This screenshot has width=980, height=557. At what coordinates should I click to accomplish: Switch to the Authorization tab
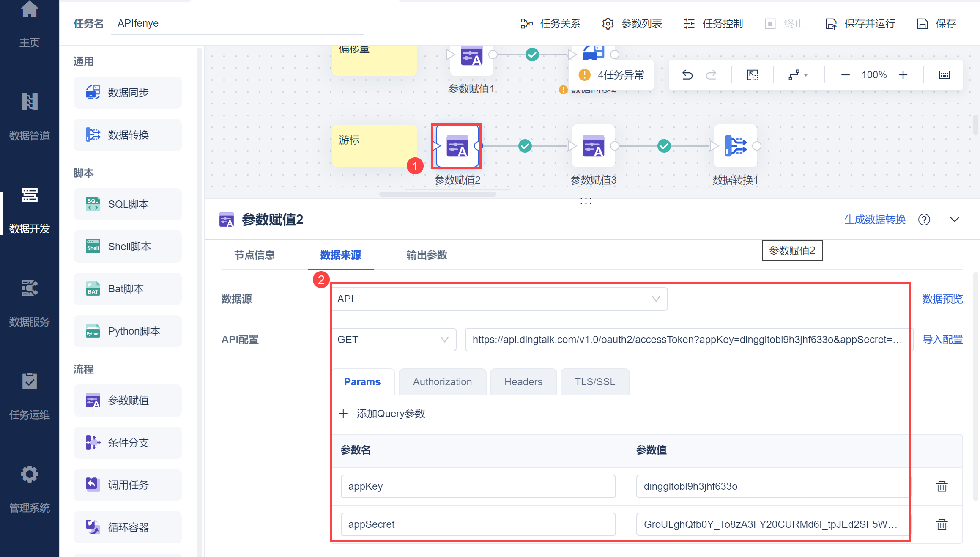tap(442, 382)
